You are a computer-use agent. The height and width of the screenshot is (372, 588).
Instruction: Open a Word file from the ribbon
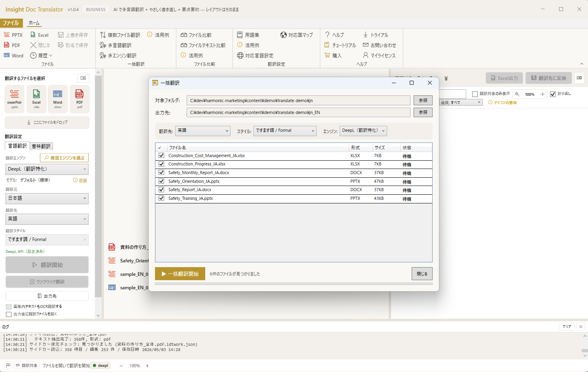[x=13, y=55]
